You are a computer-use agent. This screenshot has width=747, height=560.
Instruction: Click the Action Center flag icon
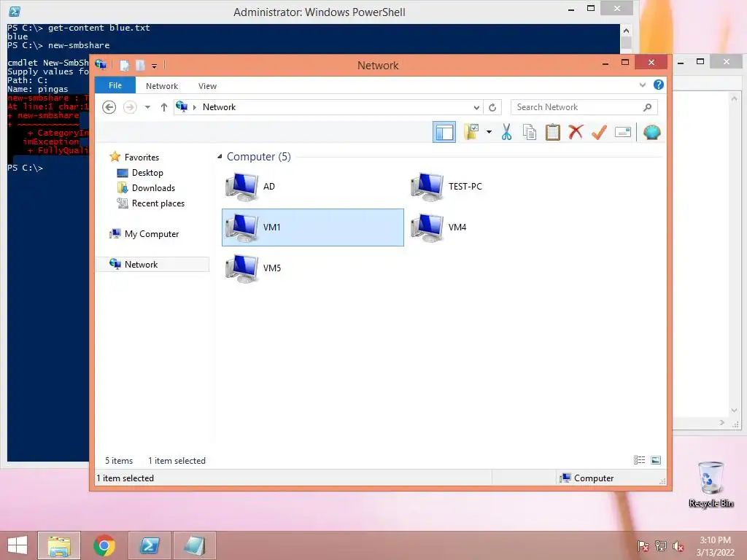tap(643, 546)
